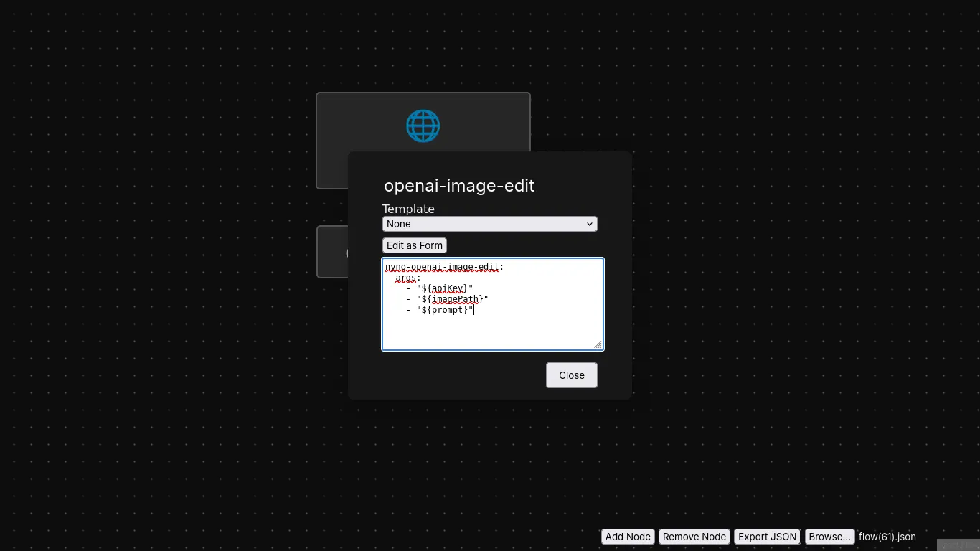Click the flow(61).json filename label
The height and width of the screenshot is (551, 980).
[x=887, y=537]
